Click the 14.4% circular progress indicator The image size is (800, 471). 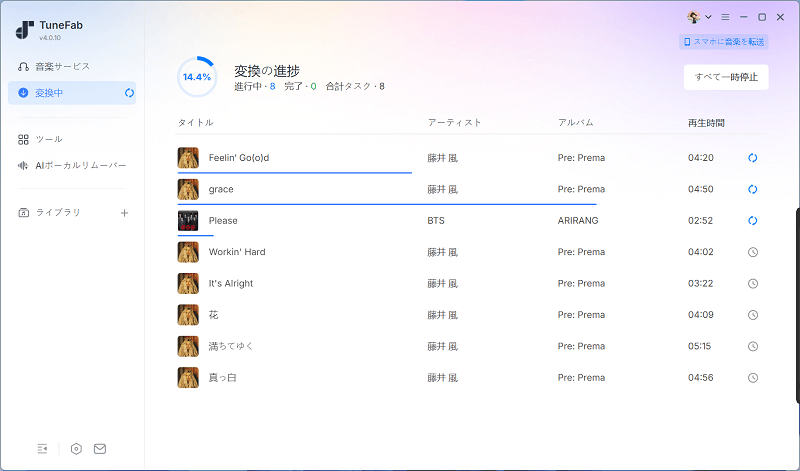pyautogui.click(x=197, y=77)
